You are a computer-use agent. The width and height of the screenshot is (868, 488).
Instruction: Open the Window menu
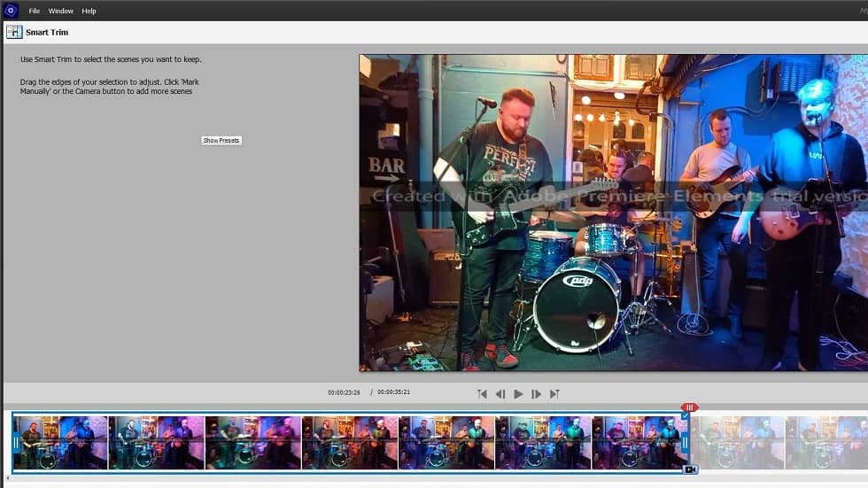tap(60, 11)
